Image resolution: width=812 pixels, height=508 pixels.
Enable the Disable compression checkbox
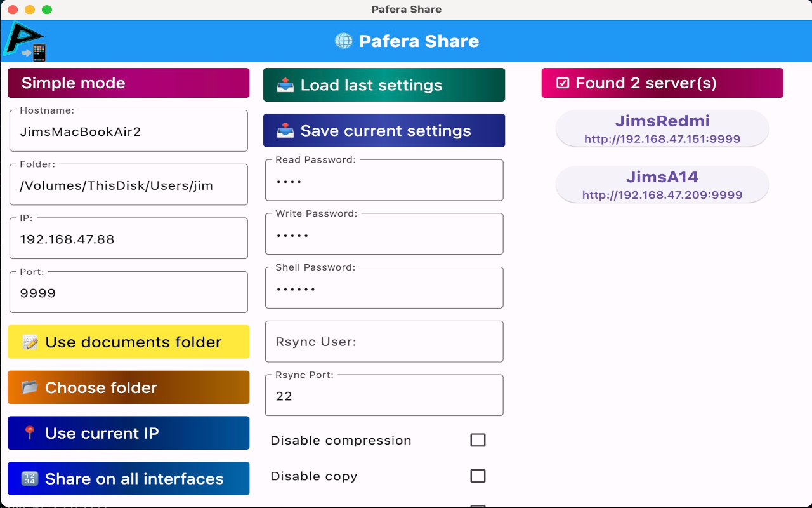478,440
